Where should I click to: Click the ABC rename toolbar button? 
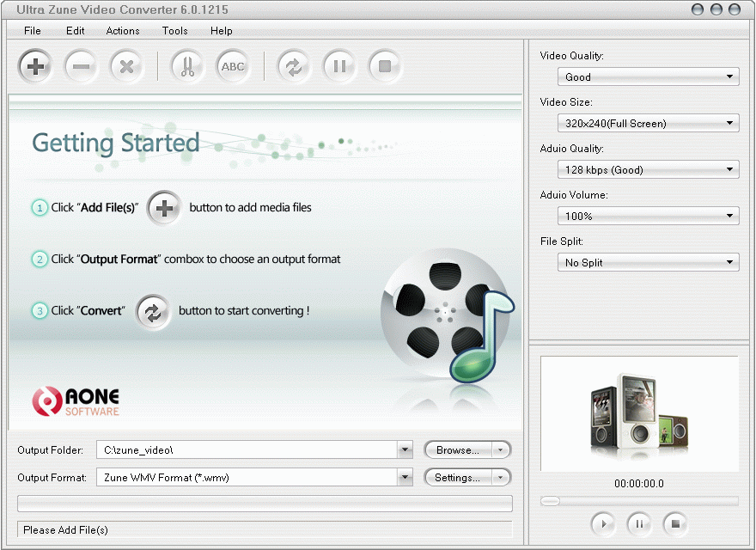(233, 66)
